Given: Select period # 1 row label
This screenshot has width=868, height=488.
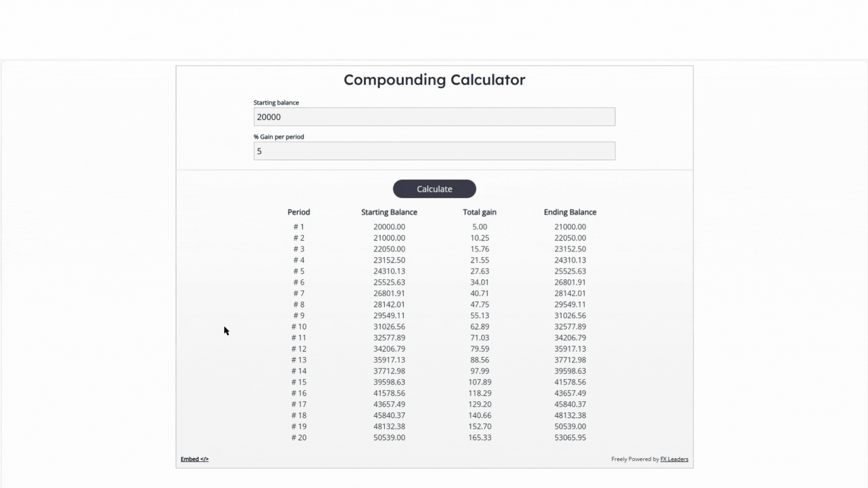Looking at the screenshot, I should point(298,227).
